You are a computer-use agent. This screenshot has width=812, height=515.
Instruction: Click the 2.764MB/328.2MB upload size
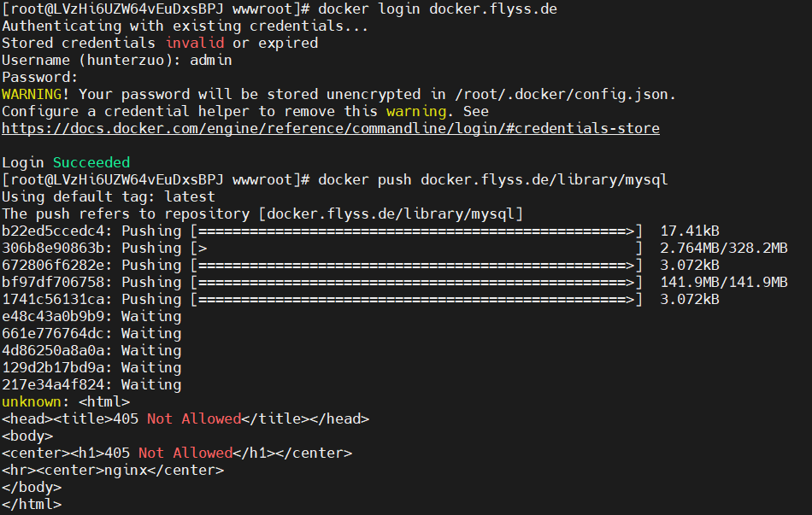pos(723,248)
